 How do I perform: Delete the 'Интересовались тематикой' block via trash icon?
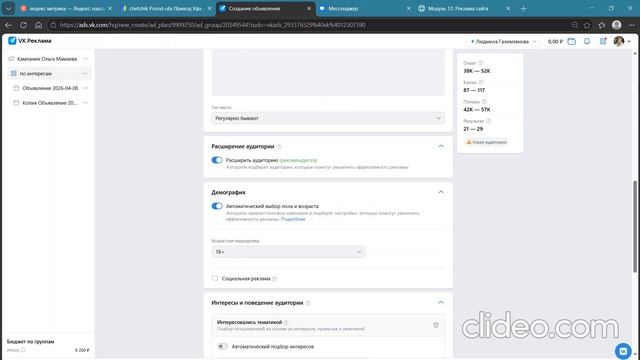(436, 325)
